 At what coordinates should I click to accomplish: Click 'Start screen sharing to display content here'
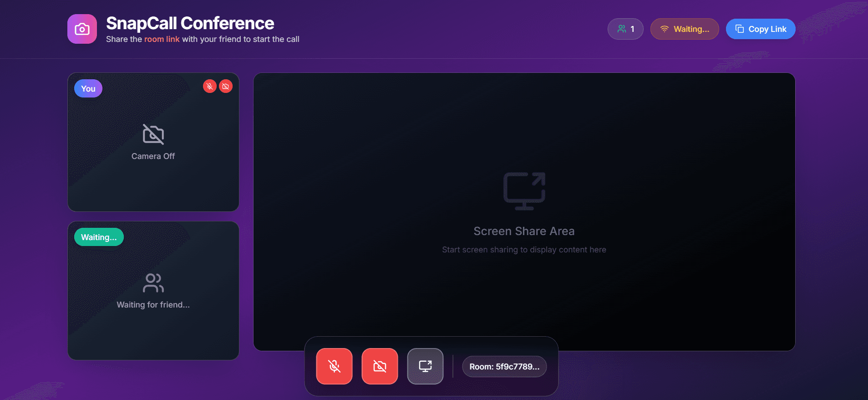point(524,250)
